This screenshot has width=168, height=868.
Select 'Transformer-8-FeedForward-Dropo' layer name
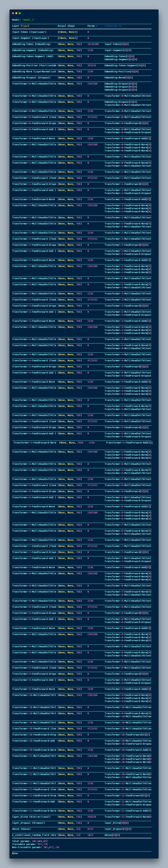coord(34,613)
